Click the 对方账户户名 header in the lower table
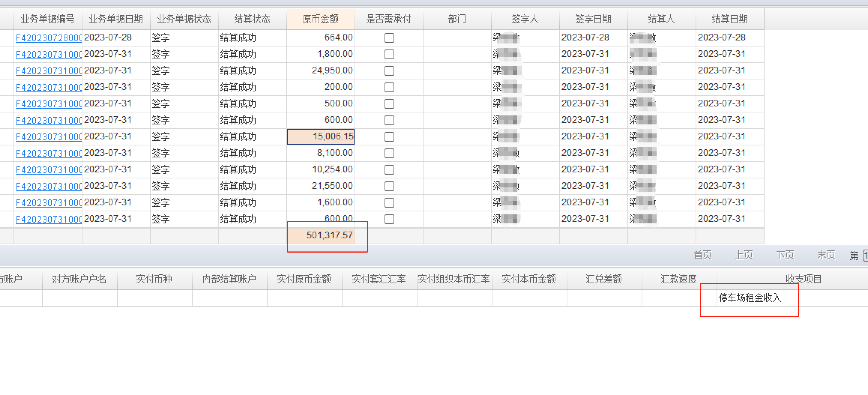868x395 pixels. (80, 279)
